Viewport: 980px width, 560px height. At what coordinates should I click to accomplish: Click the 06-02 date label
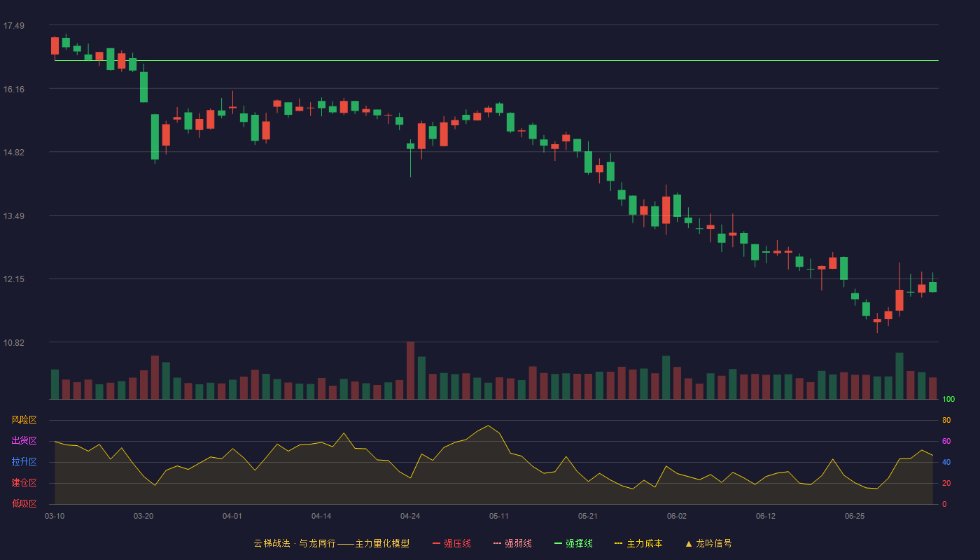(x=677, y=516)
